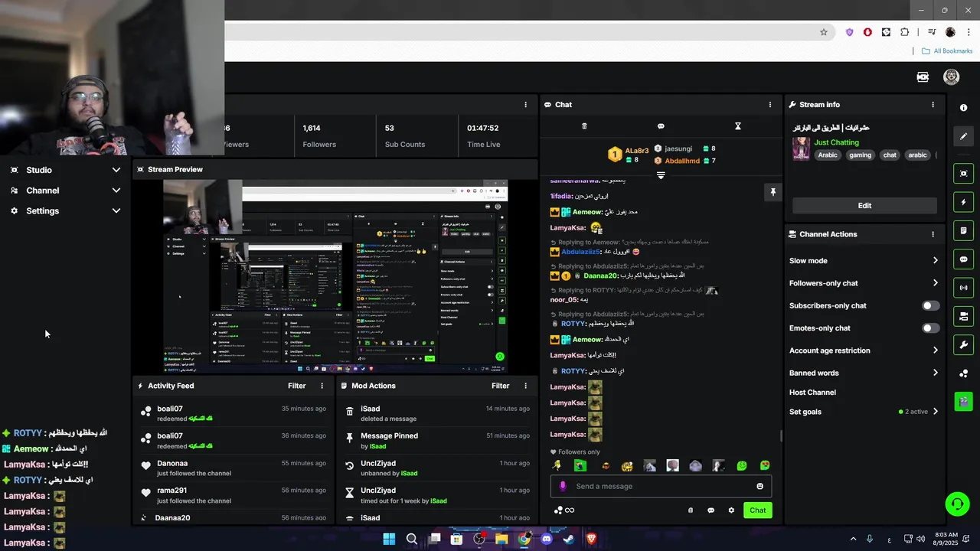Collapse the gift leaderboard in chat
980x551 pixels.
[x=661, y=175]
